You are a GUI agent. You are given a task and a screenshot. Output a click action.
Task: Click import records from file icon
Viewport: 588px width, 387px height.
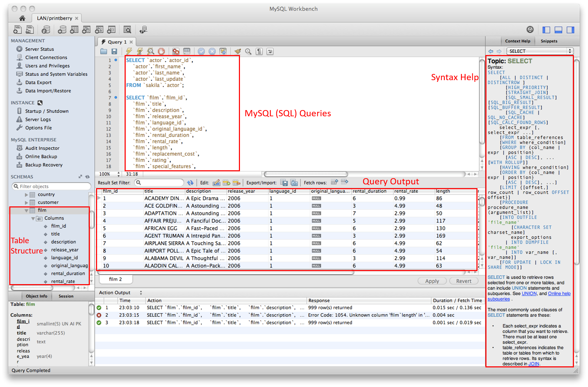[x=294, y=183]
